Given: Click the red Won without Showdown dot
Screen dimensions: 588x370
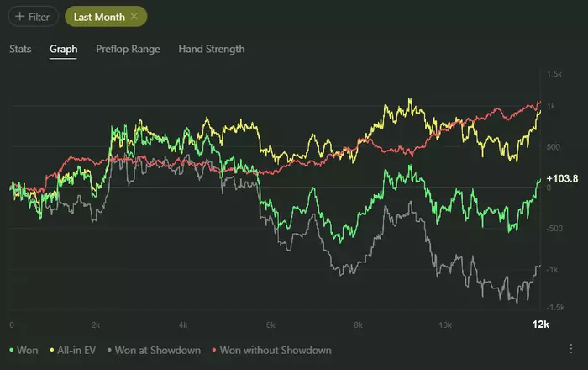Looking at the screenshot, I should click(214, 350).
